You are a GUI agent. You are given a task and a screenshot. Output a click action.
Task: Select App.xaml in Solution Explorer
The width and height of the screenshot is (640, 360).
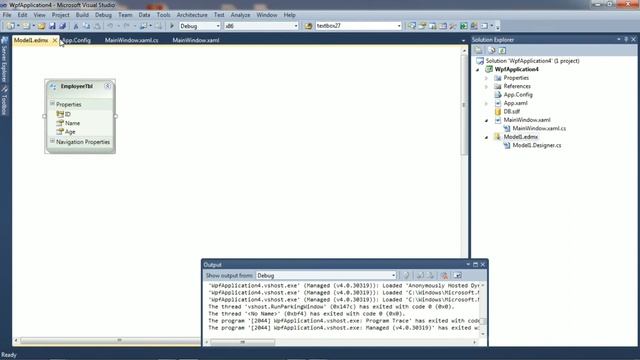click(x=515, y=103)
